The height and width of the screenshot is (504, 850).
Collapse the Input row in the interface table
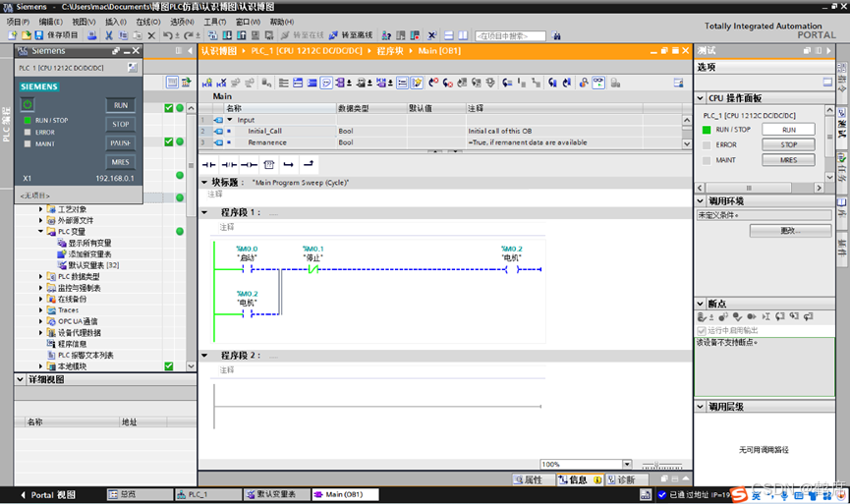coord(230,120)
